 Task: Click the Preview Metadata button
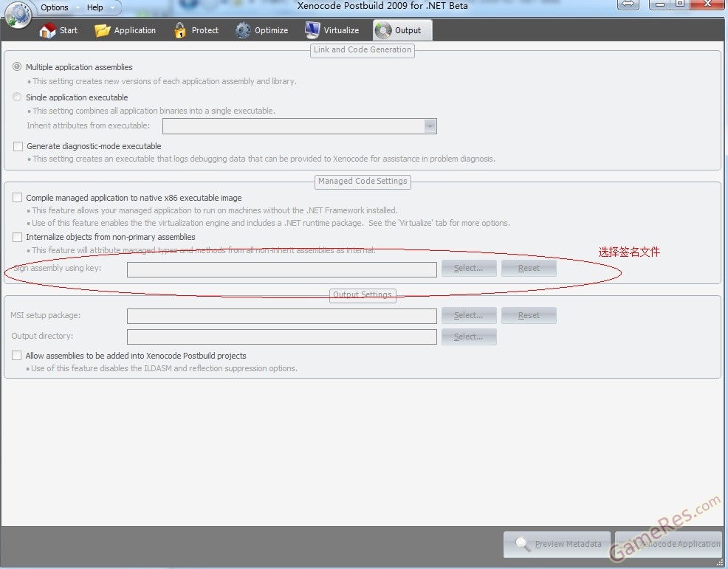[557, 545]
